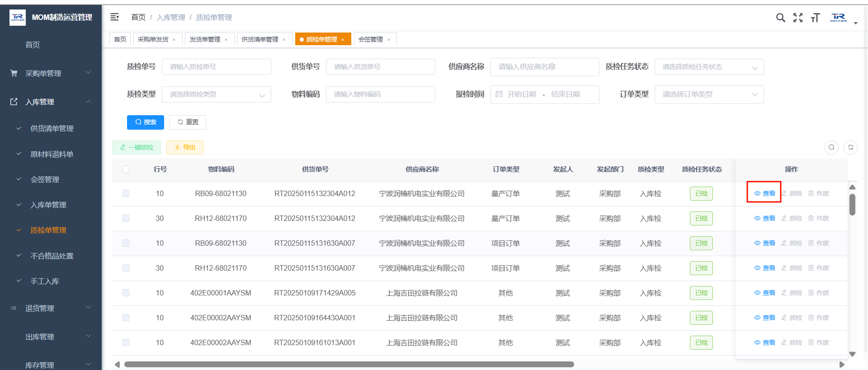Check the row RT20250109164430A001

point(126,318)
